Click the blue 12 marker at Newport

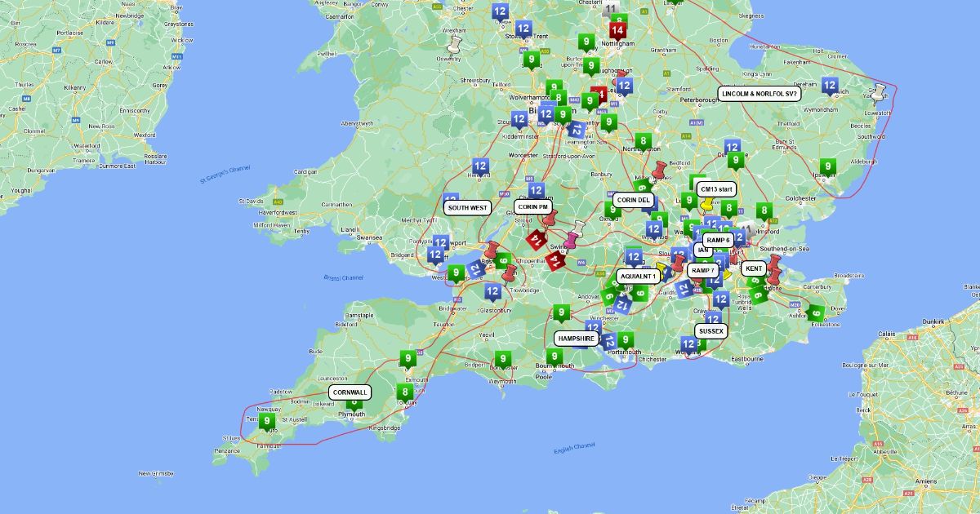440,243
